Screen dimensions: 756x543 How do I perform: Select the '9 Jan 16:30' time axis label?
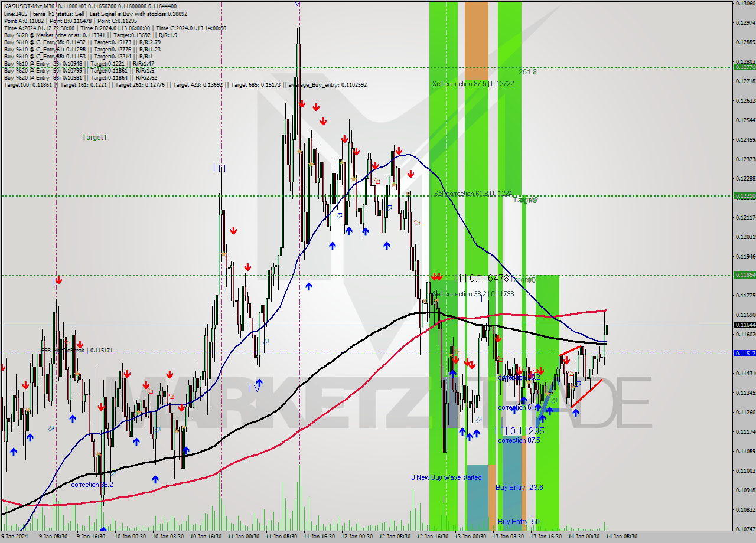(x=91, y=537)
